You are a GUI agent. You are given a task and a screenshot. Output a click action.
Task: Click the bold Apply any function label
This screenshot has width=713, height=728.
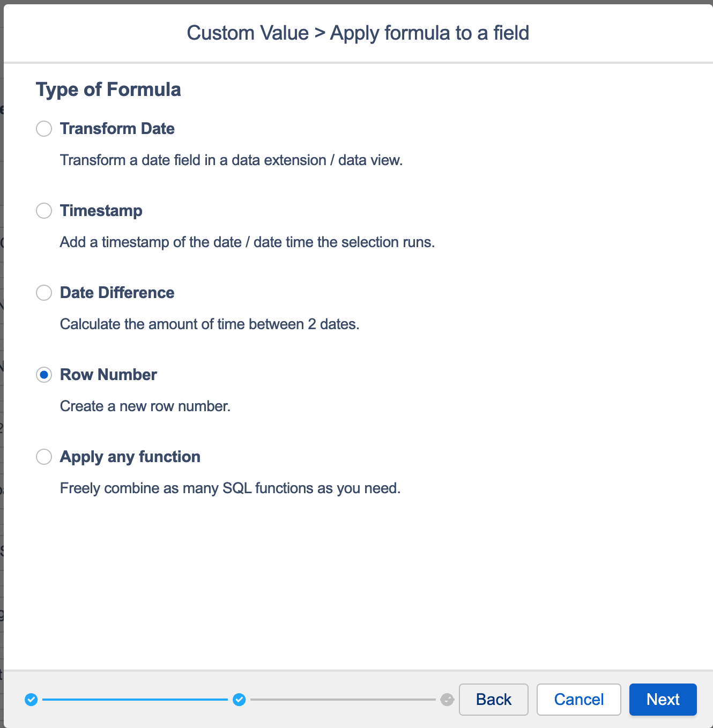130,457
